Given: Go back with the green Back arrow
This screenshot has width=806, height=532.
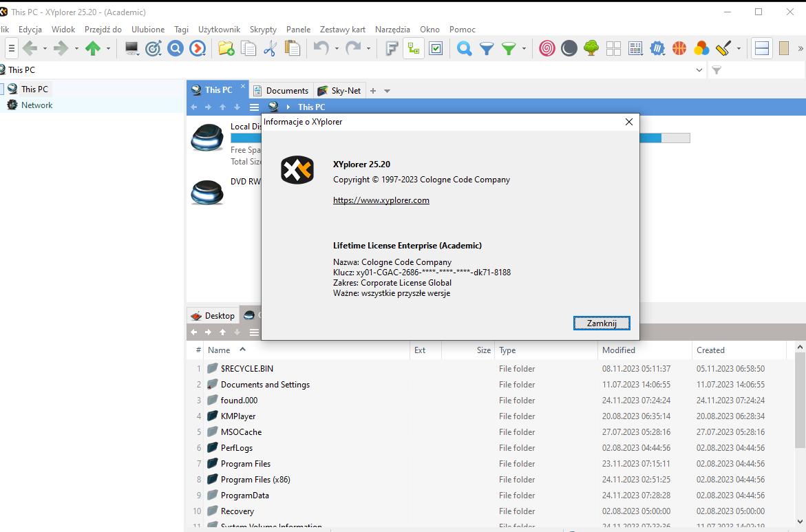Looking at the screenshot, I should point(30,49).
